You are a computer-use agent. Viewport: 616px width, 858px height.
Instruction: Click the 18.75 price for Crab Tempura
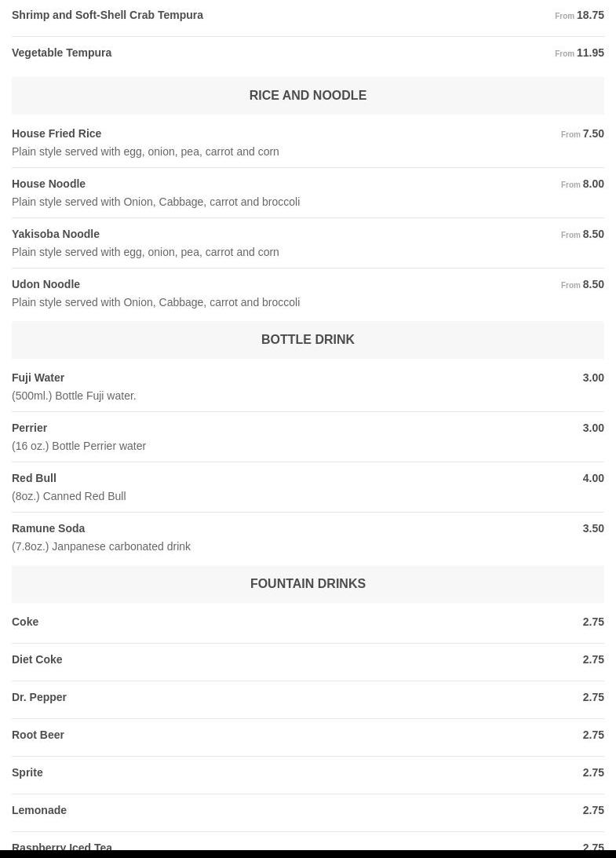pos(589,15)
